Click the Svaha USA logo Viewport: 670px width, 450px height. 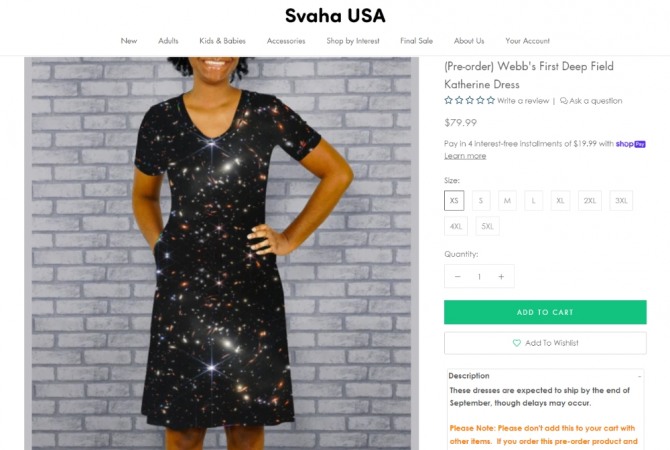[334, 16]
